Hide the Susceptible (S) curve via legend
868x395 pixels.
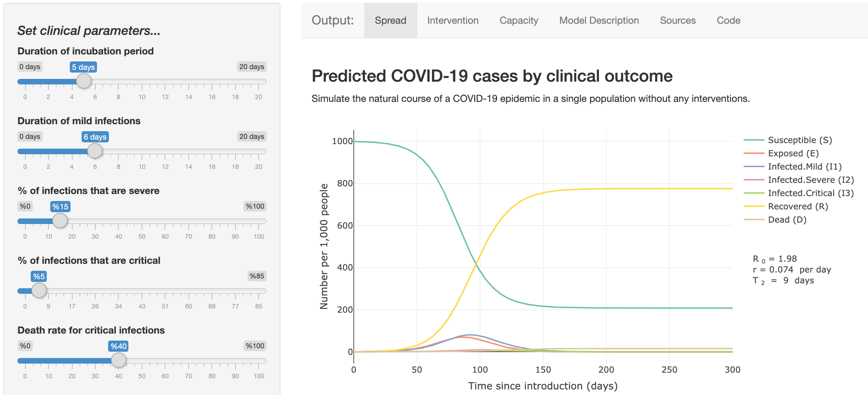(799, 140)
